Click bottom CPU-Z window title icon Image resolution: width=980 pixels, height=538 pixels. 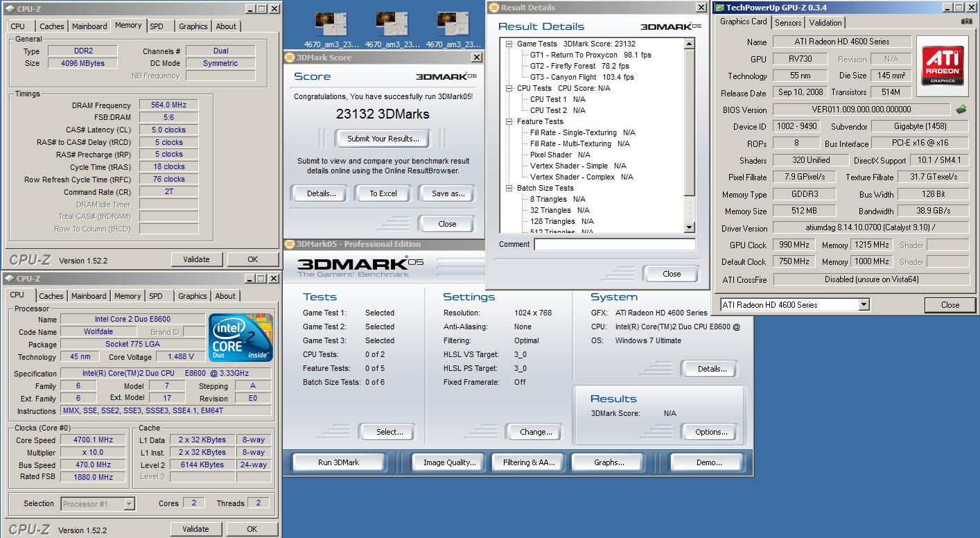9,278
